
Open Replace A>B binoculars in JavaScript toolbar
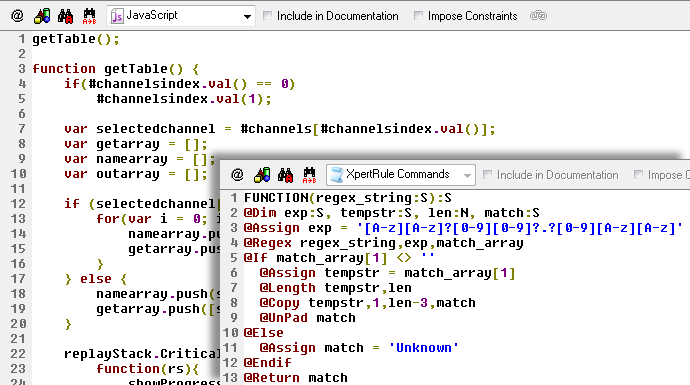[89, 16]
